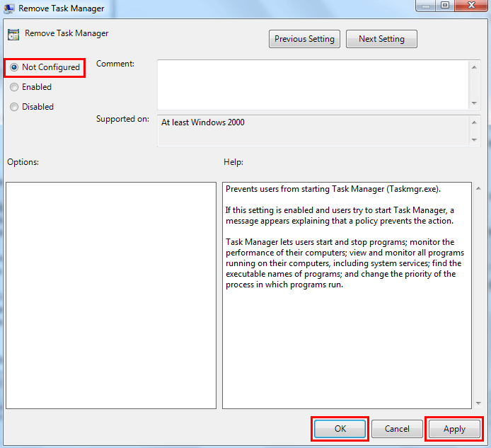
Task: Select the Not Configured radio button
Action: 14,67
